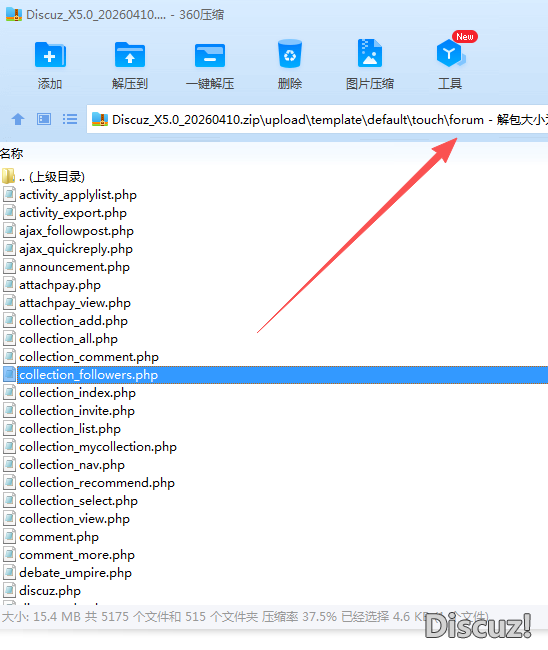The height and width of the screenshot is (650, 548).
Task: Click file icon of ajax_quickreply.php
Action: pos(10,249)
